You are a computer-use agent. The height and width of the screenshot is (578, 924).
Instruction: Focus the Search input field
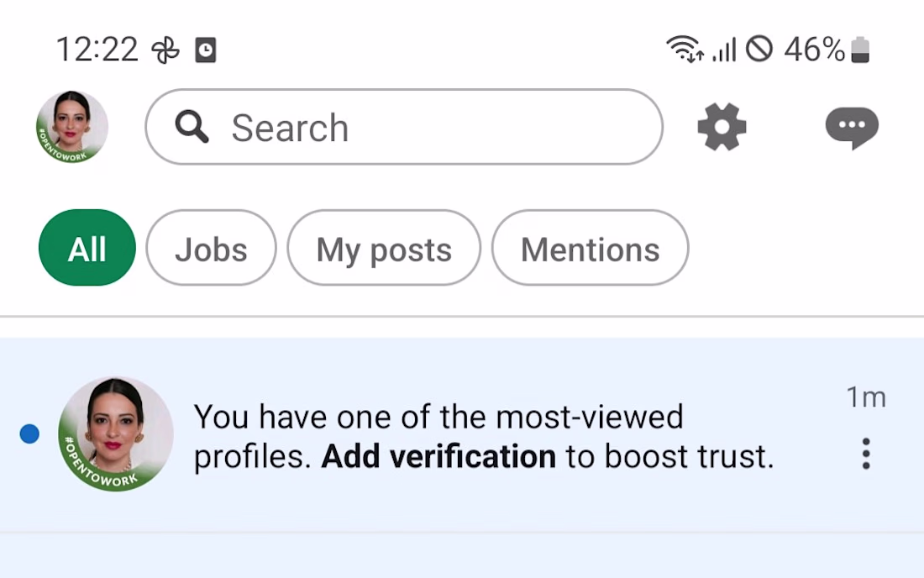coord(420,128)
